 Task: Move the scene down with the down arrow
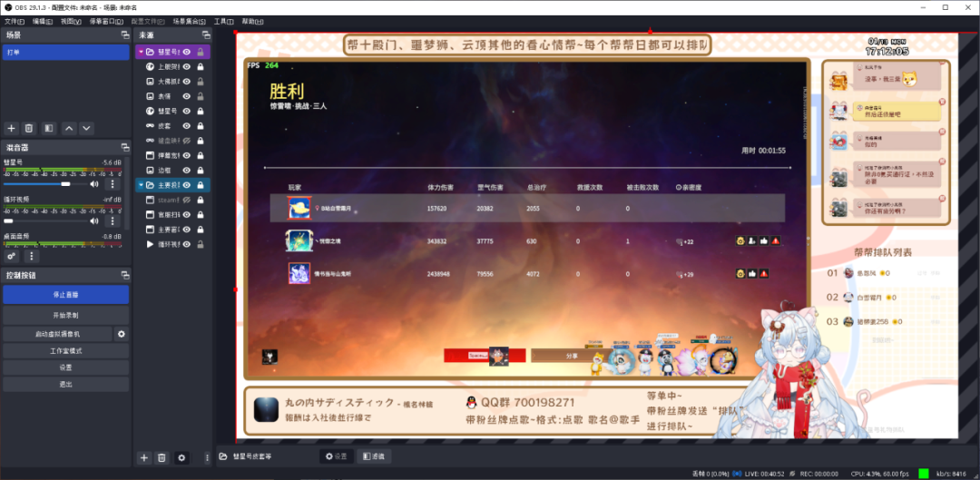87,128
